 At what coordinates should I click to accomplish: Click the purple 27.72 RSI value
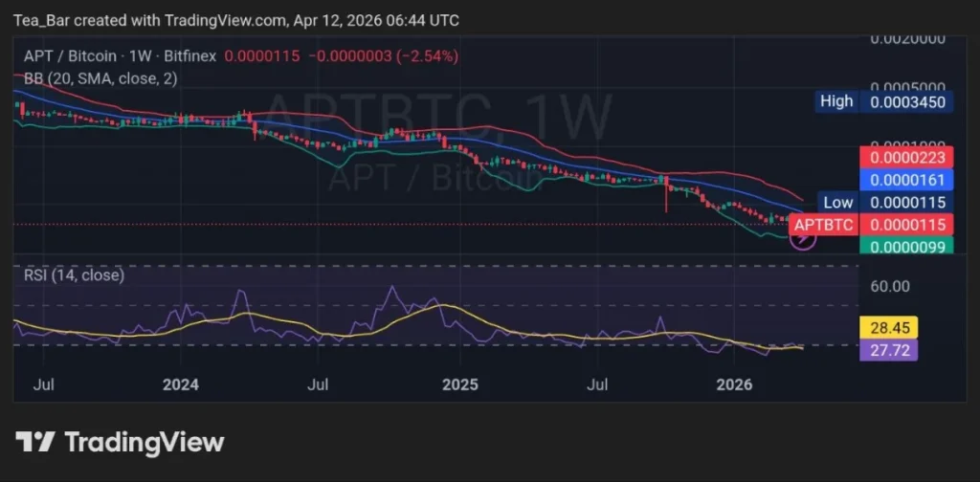coord(890,350)
